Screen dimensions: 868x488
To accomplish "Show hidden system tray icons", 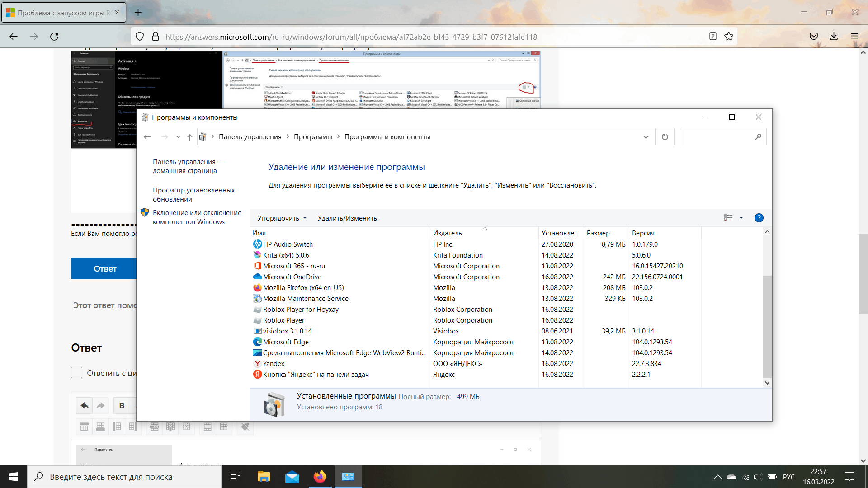I will coord(717,477).
